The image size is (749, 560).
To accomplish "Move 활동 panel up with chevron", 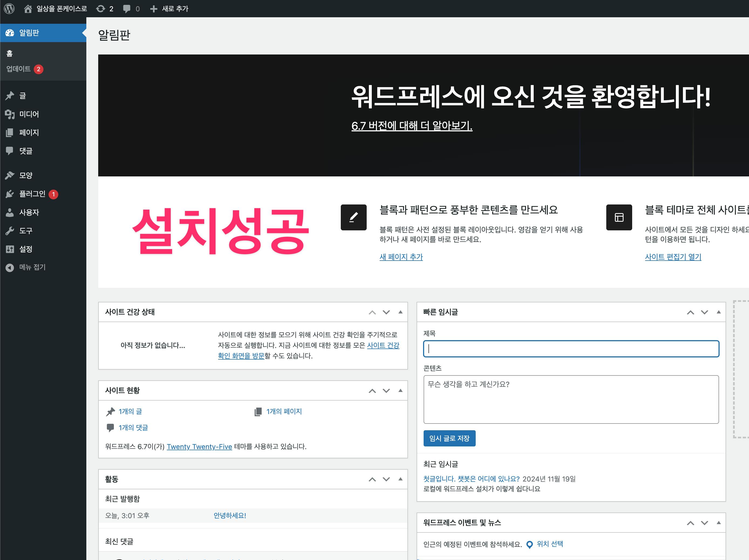I will coord(372,479).
